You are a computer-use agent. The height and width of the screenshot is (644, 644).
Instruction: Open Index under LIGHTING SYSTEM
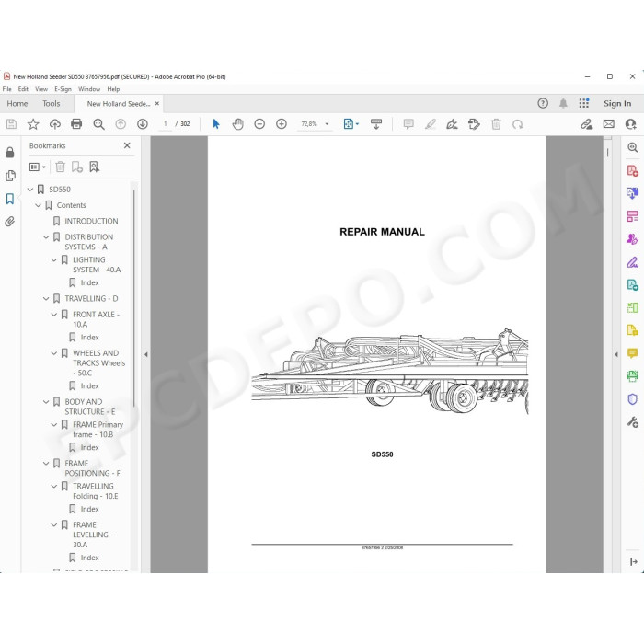(89, 282)
